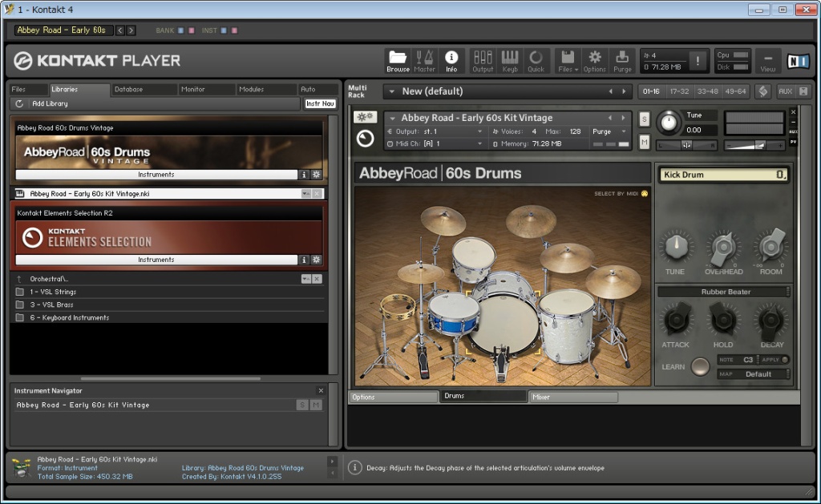Viewport: 821px width, 504px height.
Task: Mute instrument in Instrument Navigator
Action: click(316, 405)
